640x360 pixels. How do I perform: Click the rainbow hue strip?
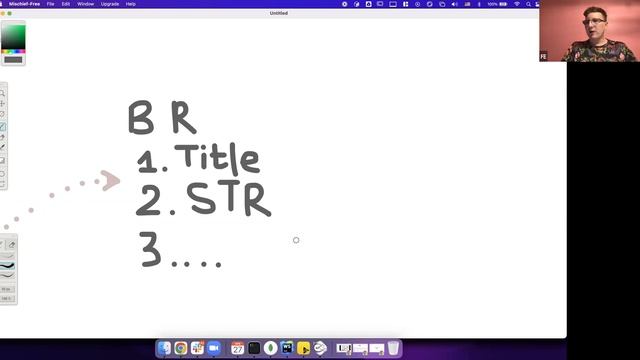tap(13, 52)
